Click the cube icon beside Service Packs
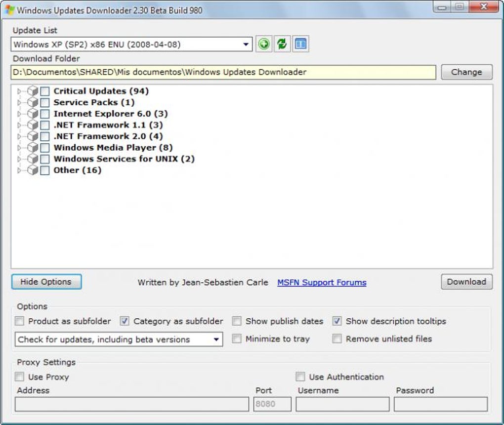 pyautogui.click(x=33, y=102)
